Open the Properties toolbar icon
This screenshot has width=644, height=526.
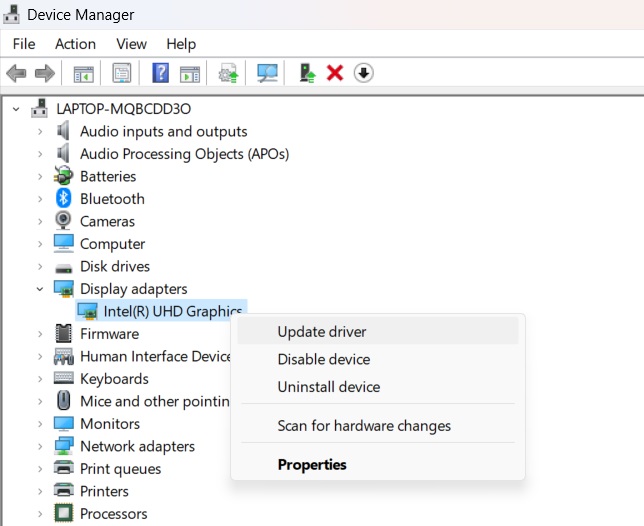(x=122, y=73)
